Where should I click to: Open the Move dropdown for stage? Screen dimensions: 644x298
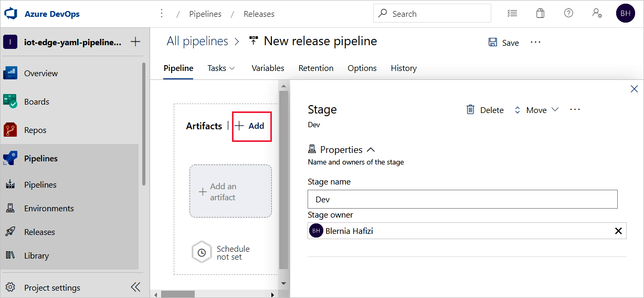pyautogui.click(x=536, y=110)
